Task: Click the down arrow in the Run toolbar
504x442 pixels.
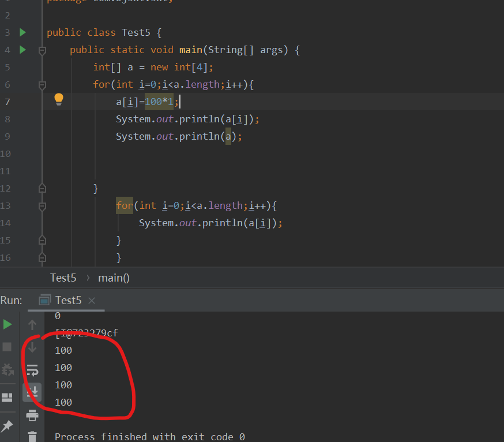Action: pyautogui.click(x=32, y=348)
